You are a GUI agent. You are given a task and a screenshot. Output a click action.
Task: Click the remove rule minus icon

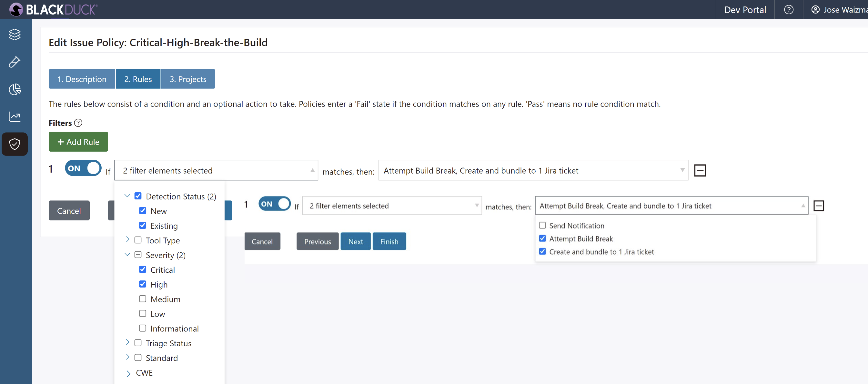point(700,170)
